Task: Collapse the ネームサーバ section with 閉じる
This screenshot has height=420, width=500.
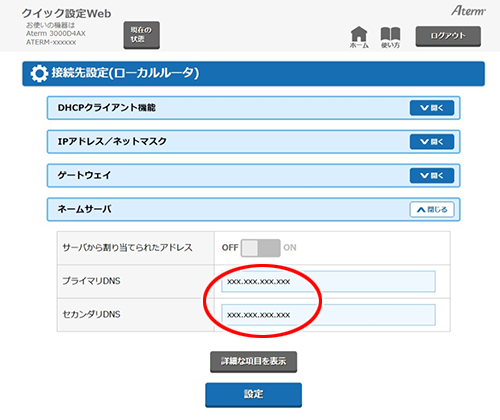Action: (432, 210)
